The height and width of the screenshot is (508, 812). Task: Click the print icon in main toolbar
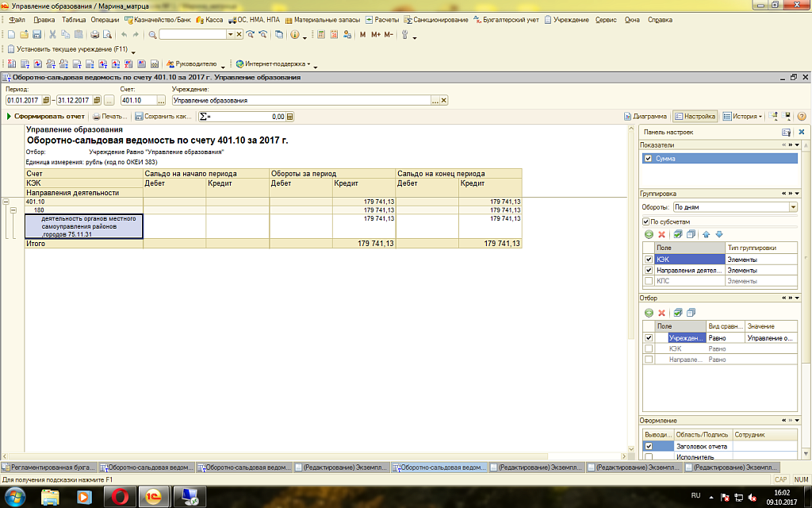pos(94,35)
